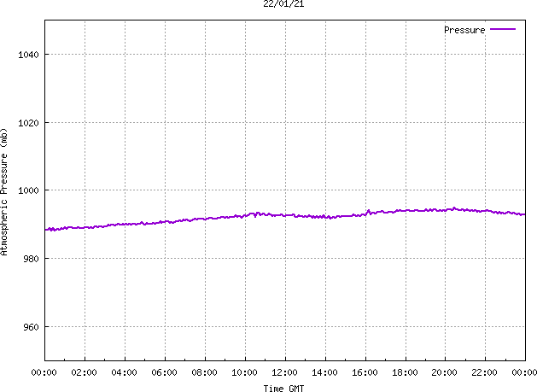Click the 22:00 time label
This screenshot has width=537, height=392.
pyautogui.click(x=484, y=372)
